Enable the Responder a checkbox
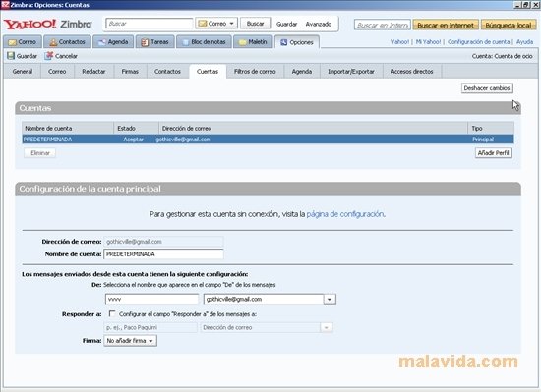Image resolution: width=541 pixels, height=392 pixels. coord(112,313)
